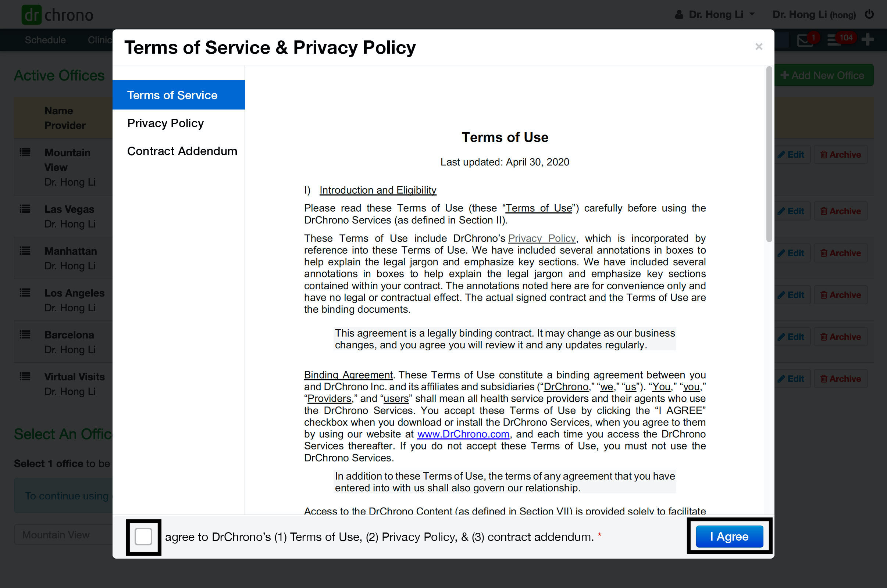
Task: Click the Schedule navigation icon
Action: [x=44, y=40]
